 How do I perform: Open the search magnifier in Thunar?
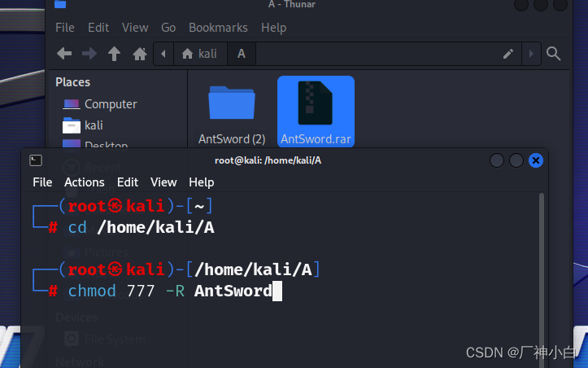(554, 54)
